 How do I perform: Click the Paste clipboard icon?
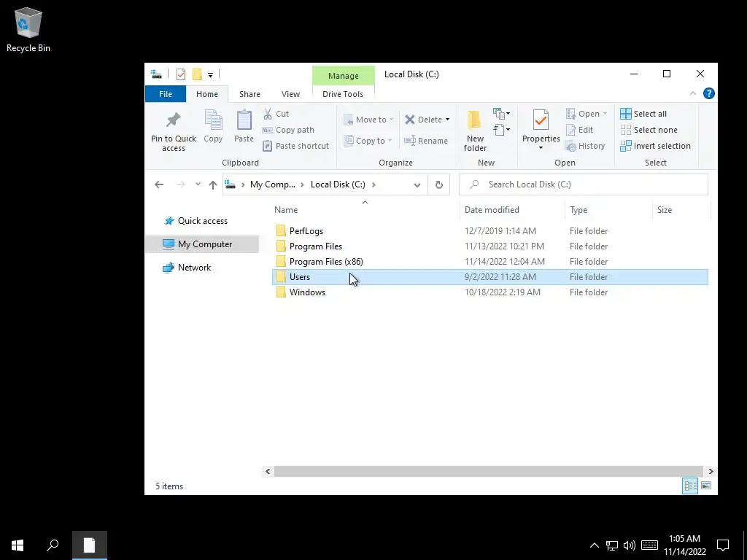244,127
